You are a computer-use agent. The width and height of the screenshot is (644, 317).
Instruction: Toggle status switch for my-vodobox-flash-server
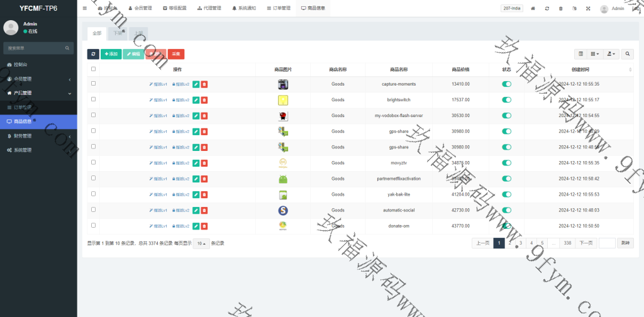[x=506, y=116]
